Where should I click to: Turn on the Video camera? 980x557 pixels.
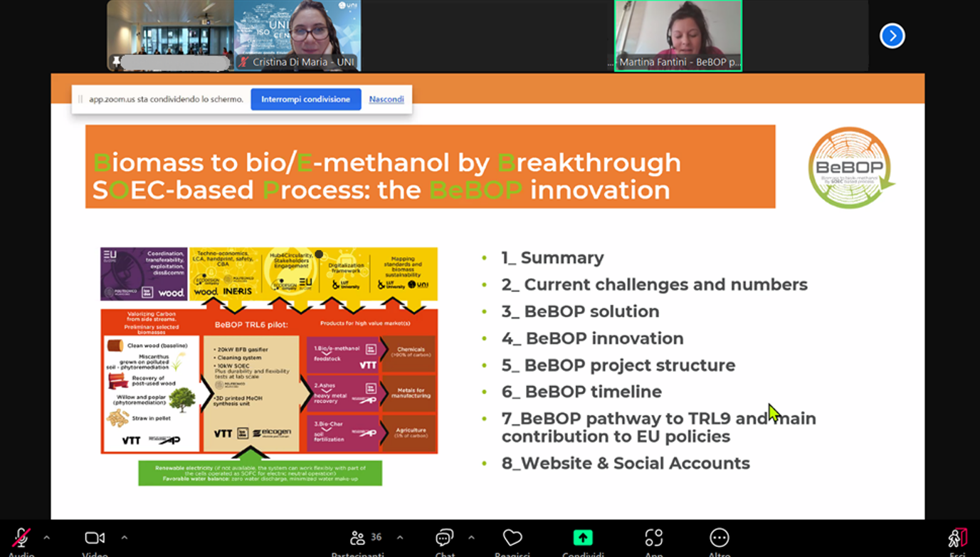click(95, 538)
